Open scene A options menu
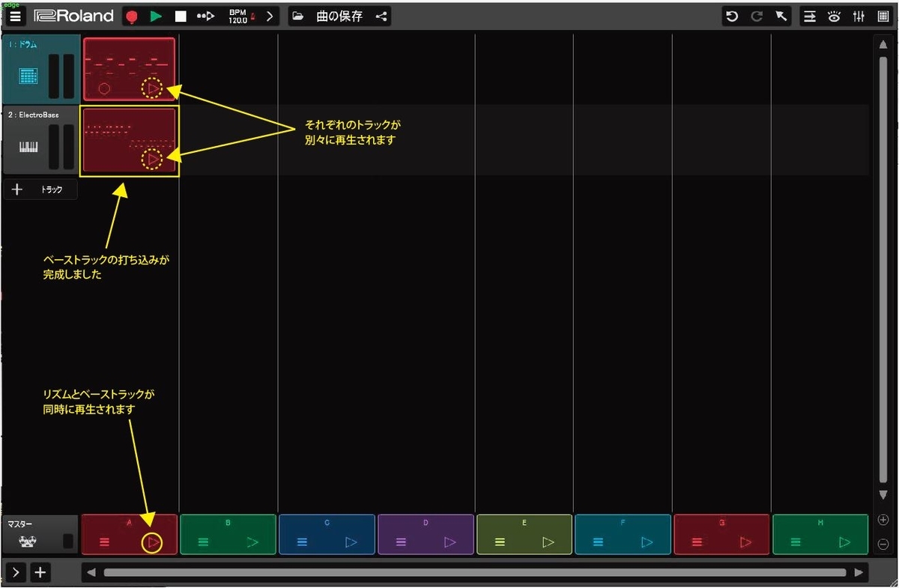 point(104,542)
